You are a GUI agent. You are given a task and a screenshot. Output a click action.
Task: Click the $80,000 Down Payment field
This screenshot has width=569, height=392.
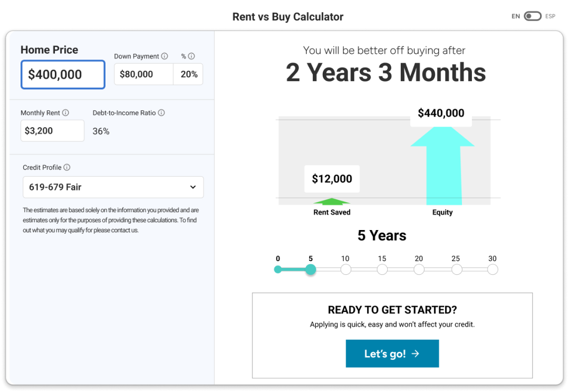[x=143, y=74]
